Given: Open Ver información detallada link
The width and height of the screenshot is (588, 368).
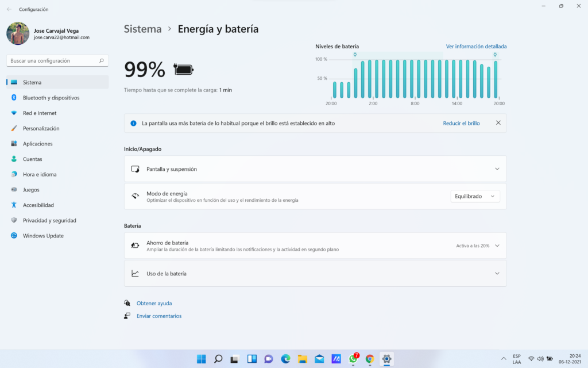Looking at the screenshot, I should click(476, 47).
